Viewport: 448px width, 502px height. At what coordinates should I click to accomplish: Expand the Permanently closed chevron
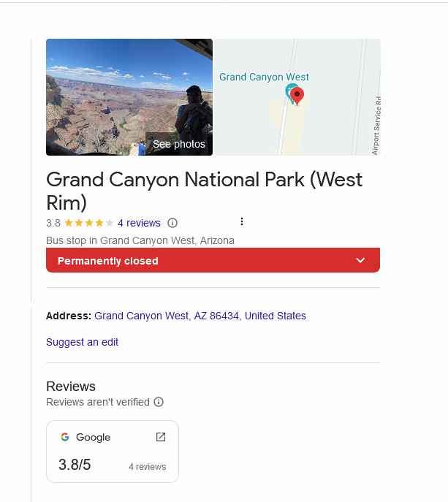pos(360,260)
